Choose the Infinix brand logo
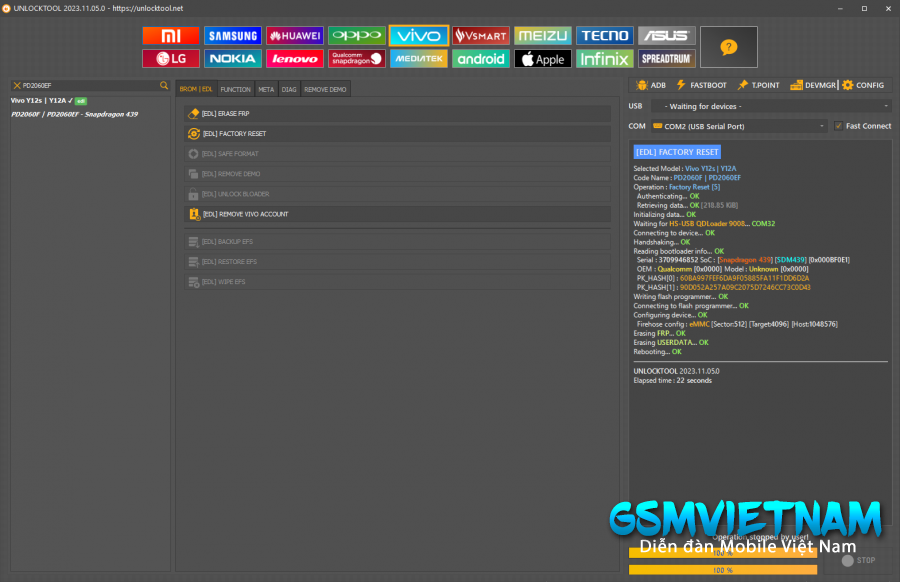This screenshot has width=900, height=582. [x=604, y=59]
